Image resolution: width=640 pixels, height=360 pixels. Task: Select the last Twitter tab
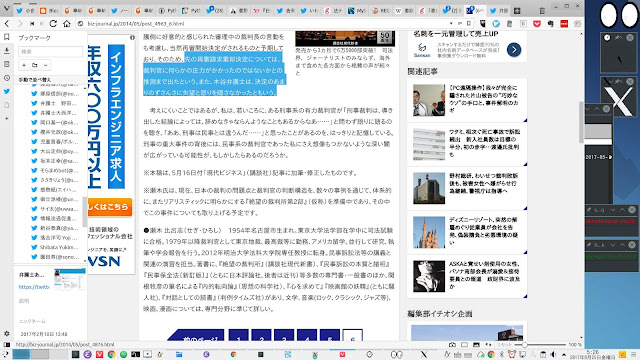(499, 11)
